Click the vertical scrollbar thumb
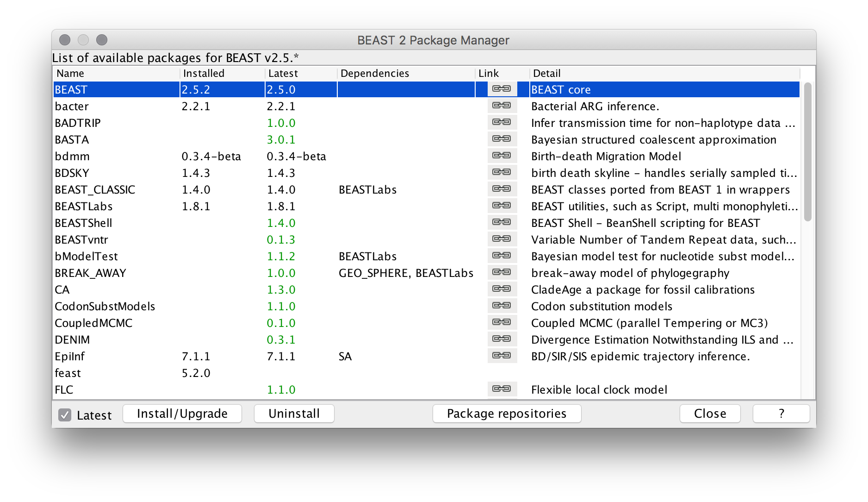 coord(807,152)
